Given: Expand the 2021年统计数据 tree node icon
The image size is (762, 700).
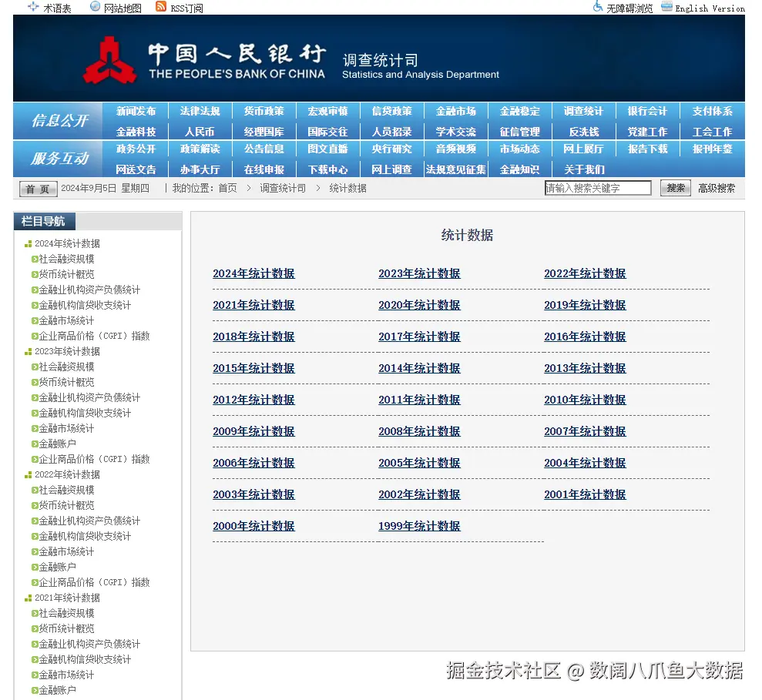Looking at the screenshot, I should [29, 598].
